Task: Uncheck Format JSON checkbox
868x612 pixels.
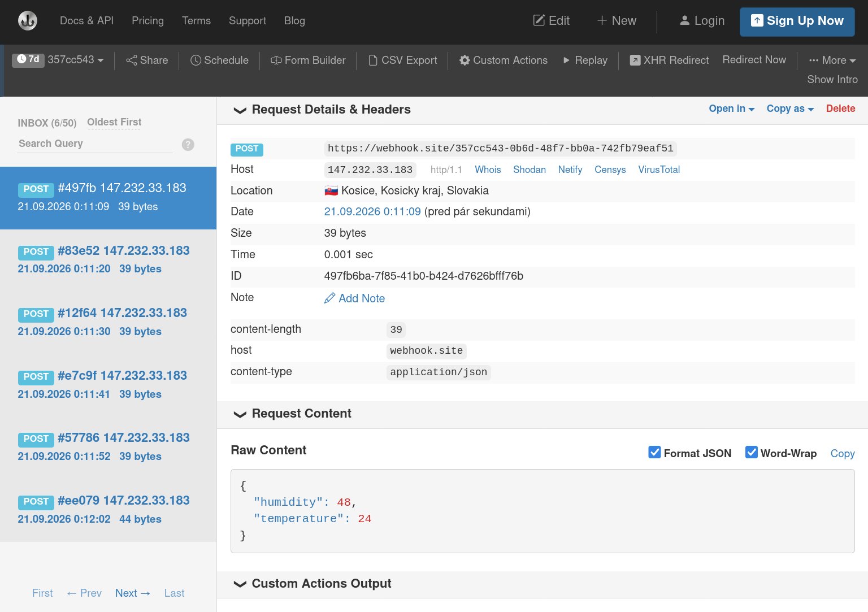Action: [654, 452]
